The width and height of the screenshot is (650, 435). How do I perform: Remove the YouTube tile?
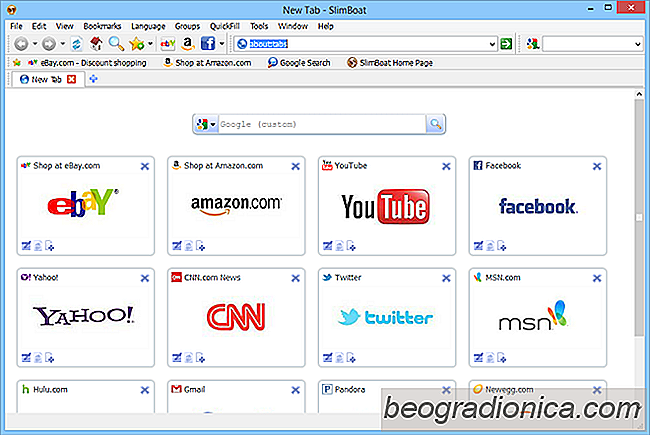[x=446, y=166]
